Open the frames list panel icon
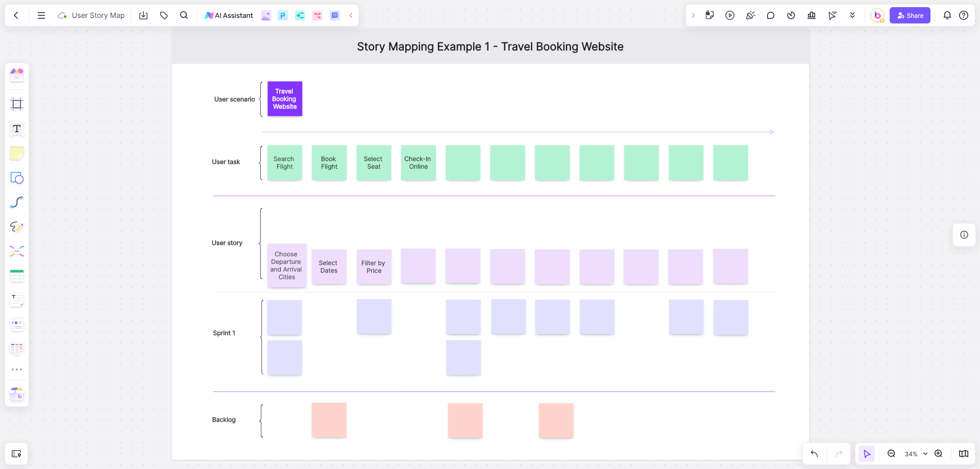Image resolution: width=980 pixels, height=469 pixels. pos(16,454)
